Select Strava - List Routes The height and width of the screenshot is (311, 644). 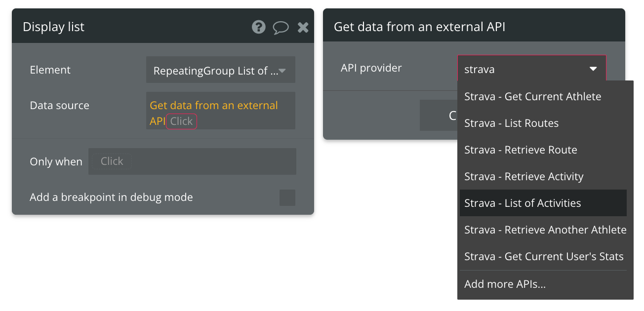[x=511, y=123]
